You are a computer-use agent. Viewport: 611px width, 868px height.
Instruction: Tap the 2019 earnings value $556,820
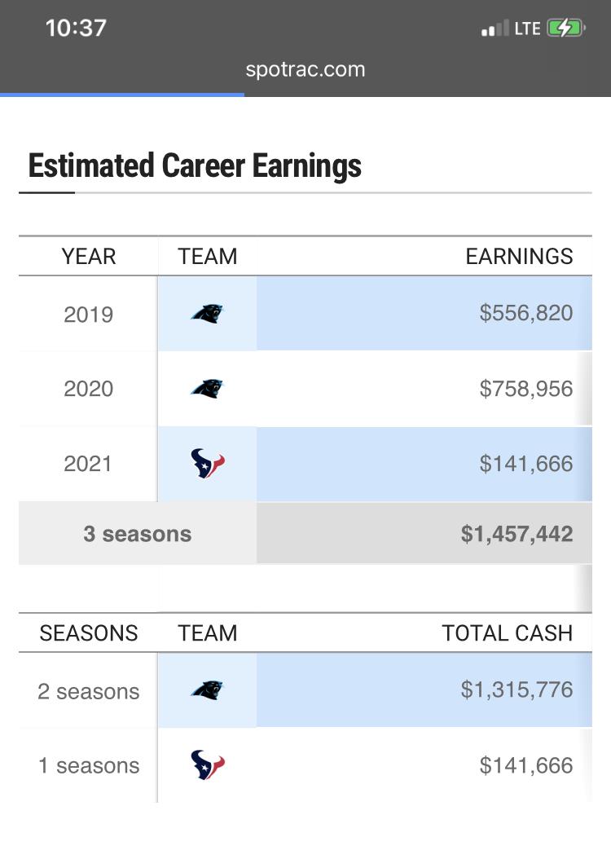pyautogui.click(x=525, y=313)
